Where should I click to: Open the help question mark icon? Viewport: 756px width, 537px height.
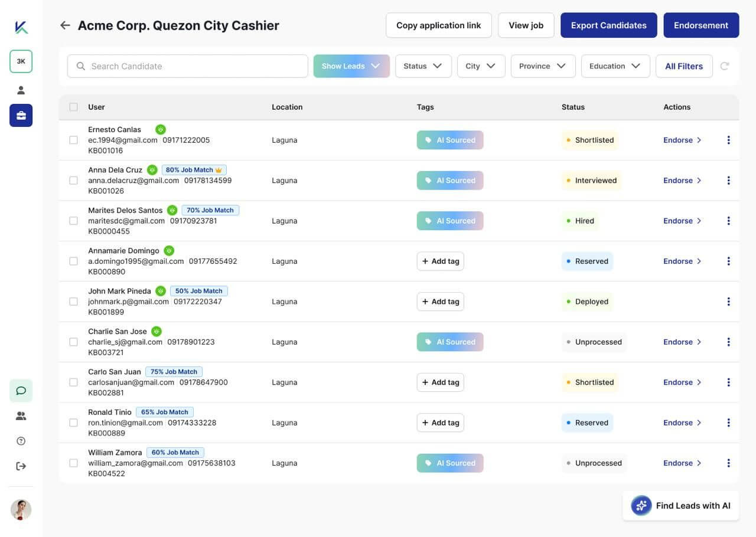[x=21, y=441]
